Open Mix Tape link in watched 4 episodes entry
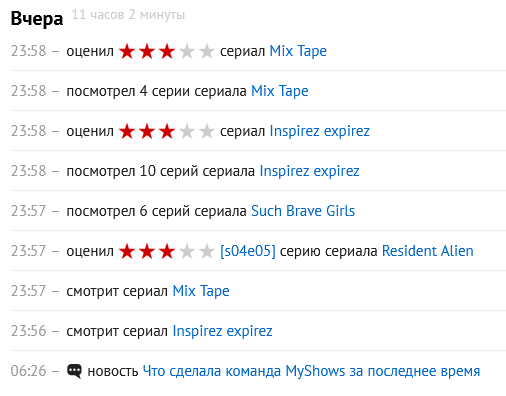Screen dimensions: 506x396 [x=280, y=91]
